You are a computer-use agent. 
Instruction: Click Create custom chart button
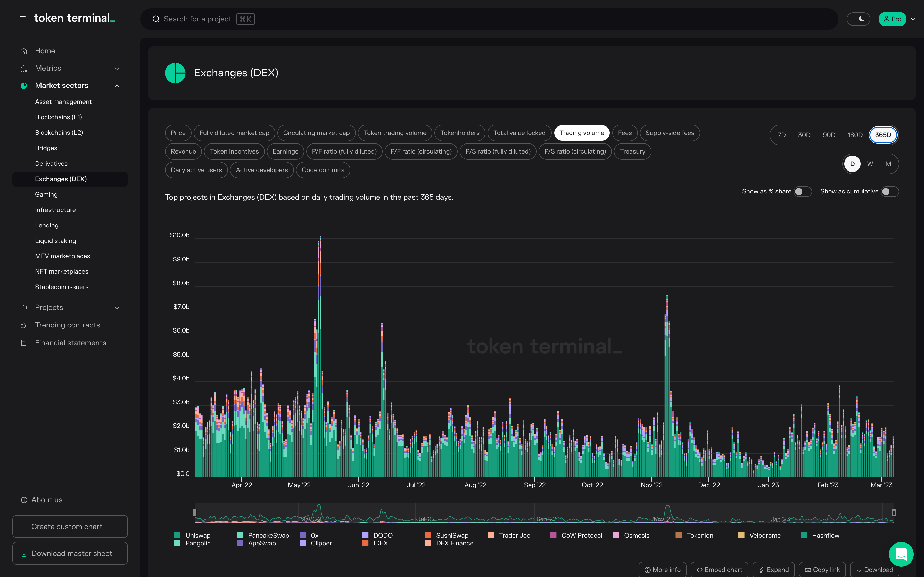click(x=70, y=527)
